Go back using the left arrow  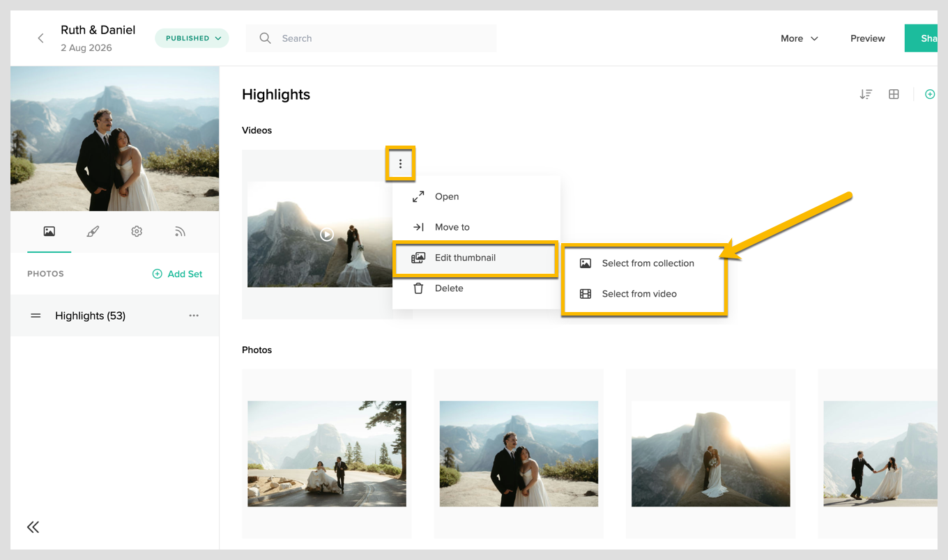[x=40, y=38]
